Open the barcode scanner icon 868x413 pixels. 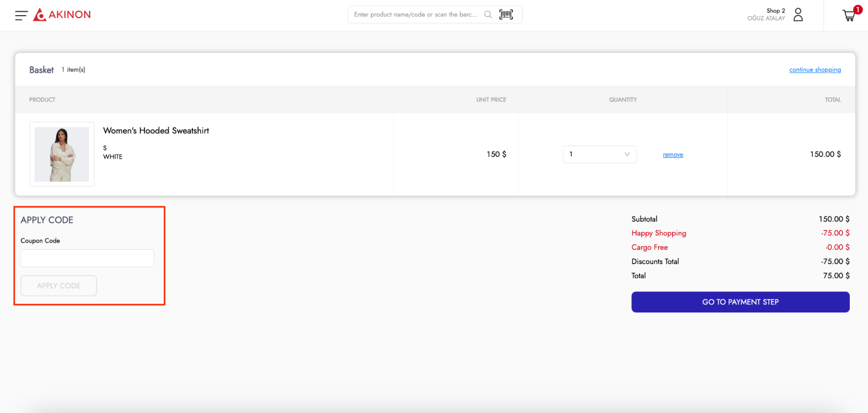pyautogui.click(x=506, y=15)
